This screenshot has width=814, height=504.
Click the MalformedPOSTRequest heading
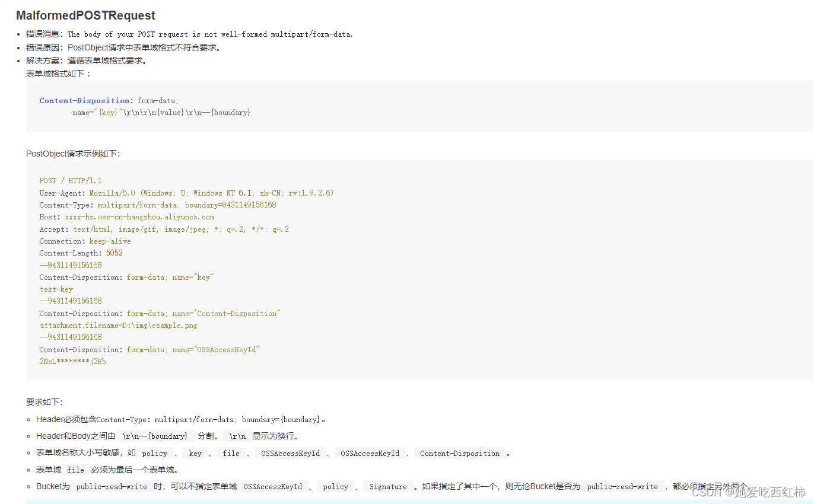[85, 15]
